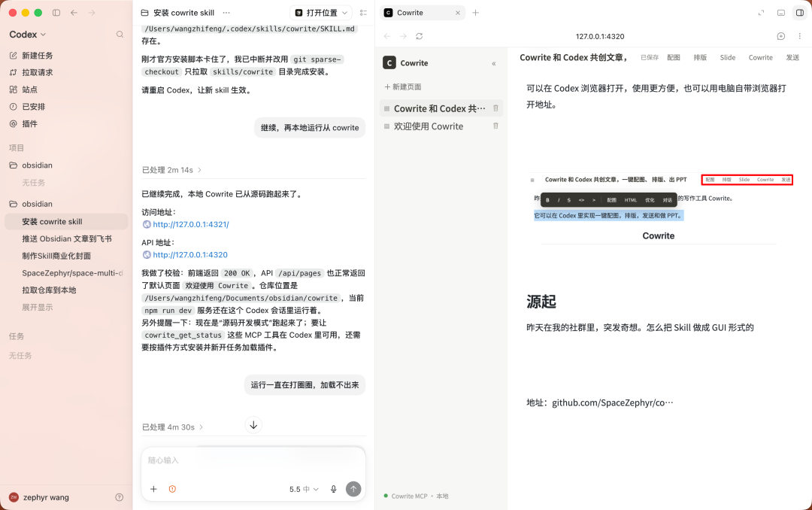
Task: Toggle the bottom panel layout icon
Action: [781, 13]
